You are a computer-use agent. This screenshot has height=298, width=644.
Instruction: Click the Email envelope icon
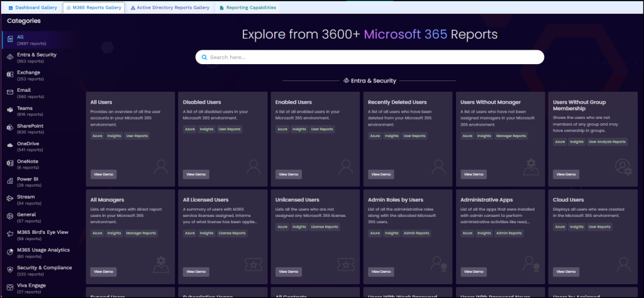pyautogui.click(x=10, y=93)
